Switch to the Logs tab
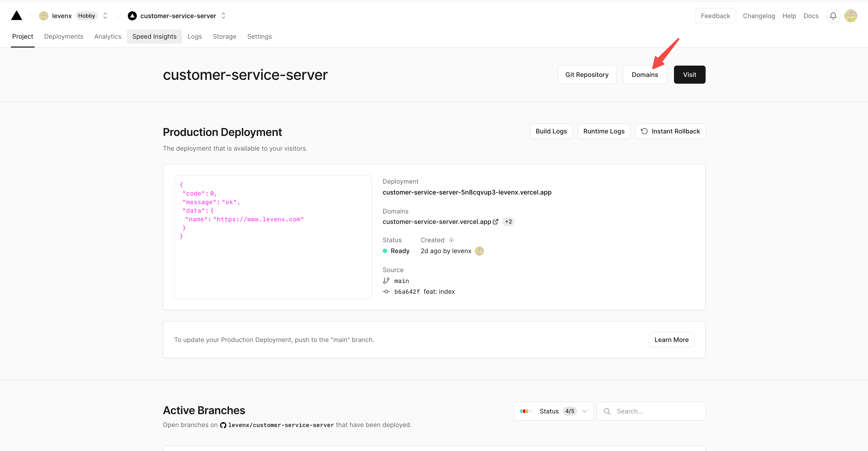 [x=194, y=36]
